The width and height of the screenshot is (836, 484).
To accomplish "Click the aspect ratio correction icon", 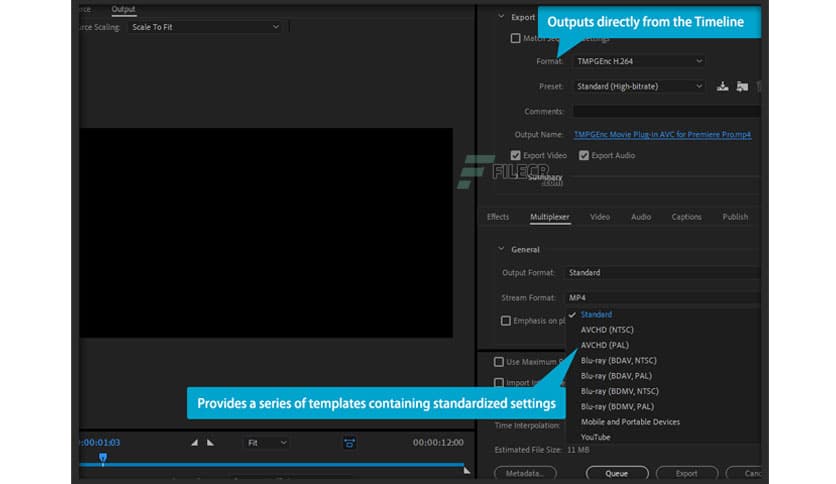I will [x=350, y=443].
